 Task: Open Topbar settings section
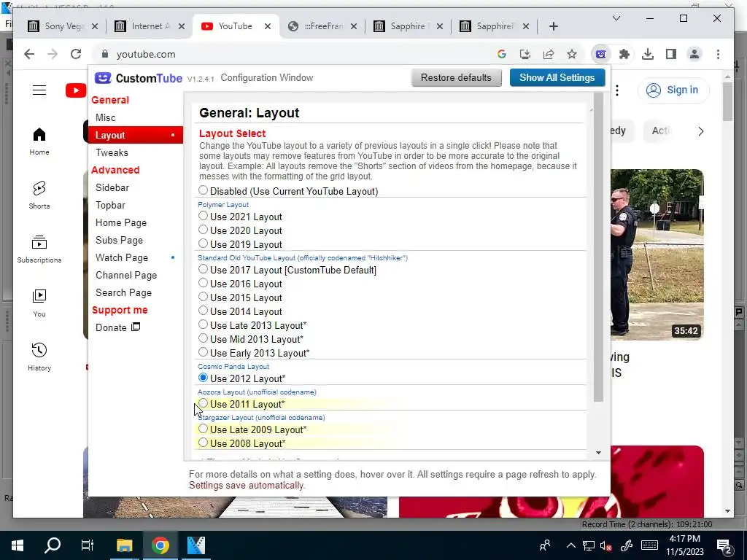(110, 205)
